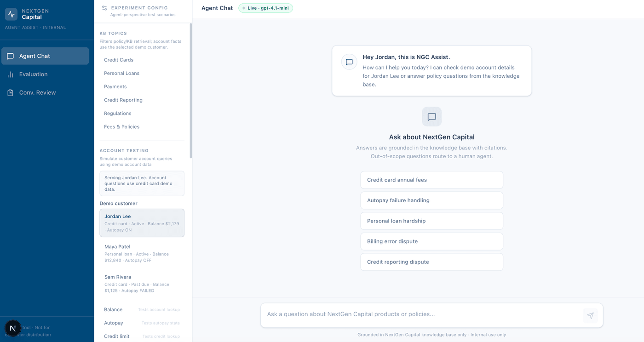
Task: Switch demo customer to Sam Rivera
Action: (x=142, y=284)
